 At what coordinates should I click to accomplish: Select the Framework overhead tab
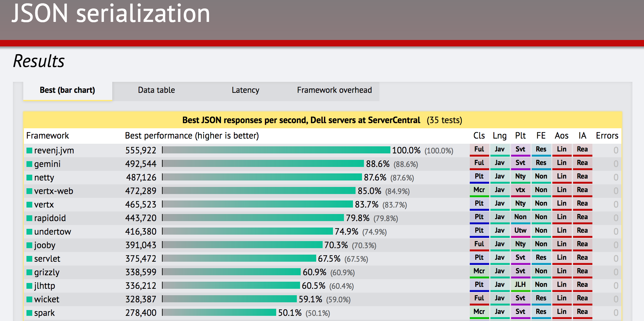(x=334, y=90)
